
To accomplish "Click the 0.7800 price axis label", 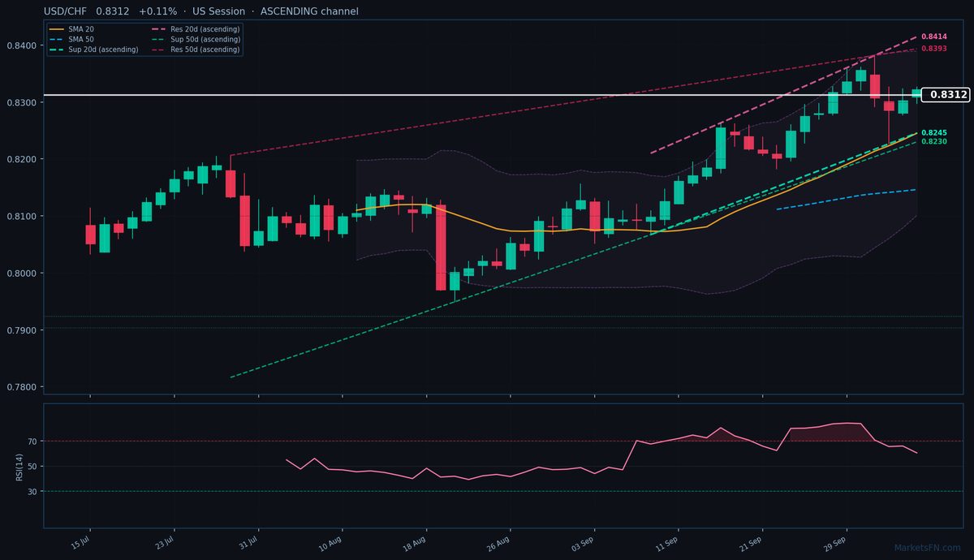I will point(22,387).
